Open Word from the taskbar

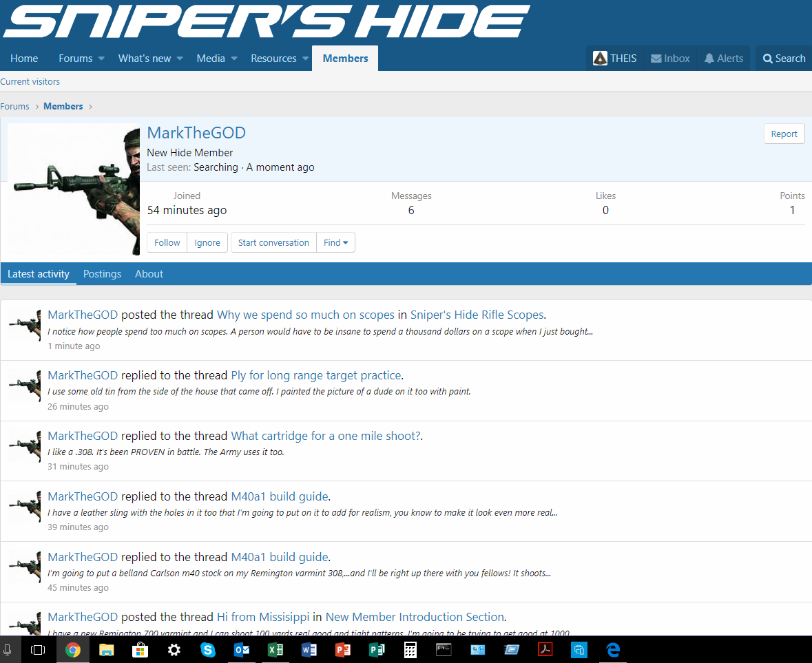pyautogui.click(x=309, y=649)
